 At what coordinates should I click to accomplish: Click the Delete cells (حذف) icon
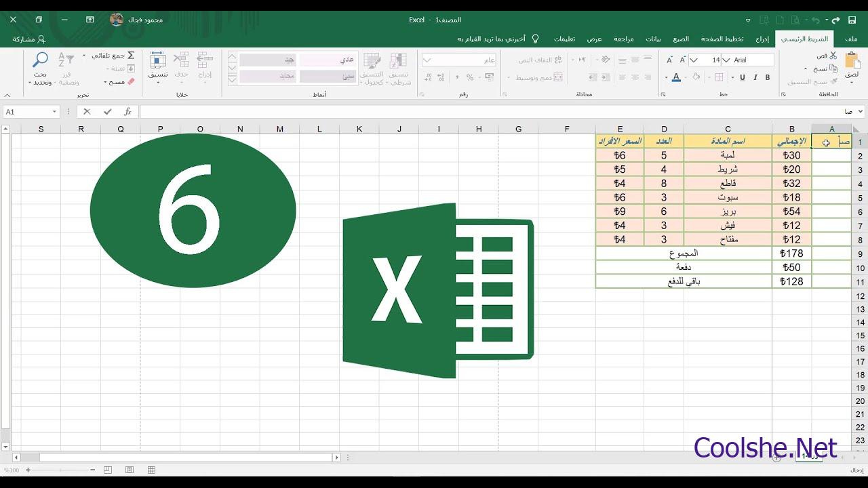tap(181, 61)
